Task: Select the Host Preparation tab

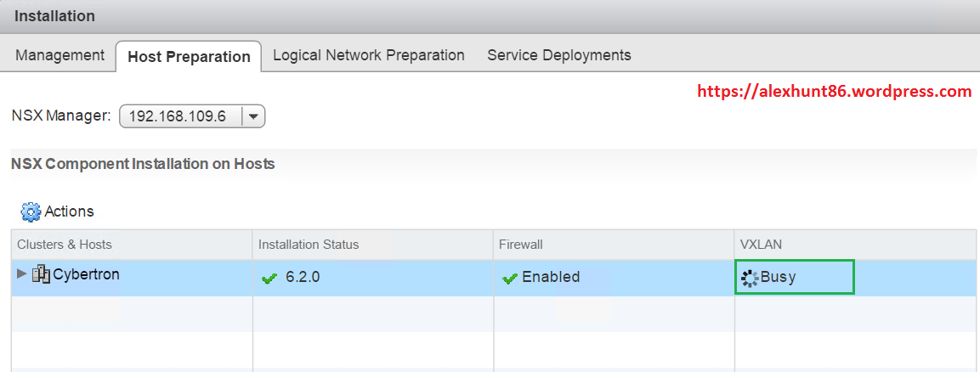Action: tap(189, 57)
